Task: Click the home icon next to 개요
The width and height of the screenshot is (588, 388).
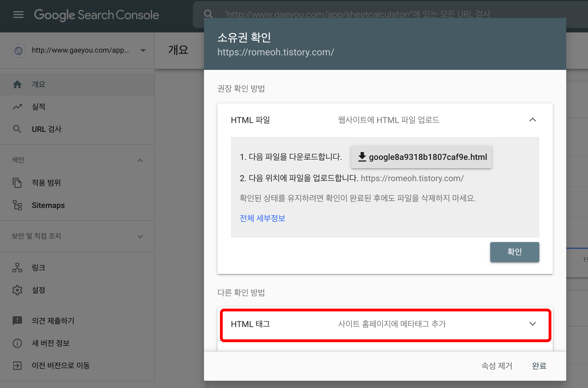Action: click(x=17, y=84)
